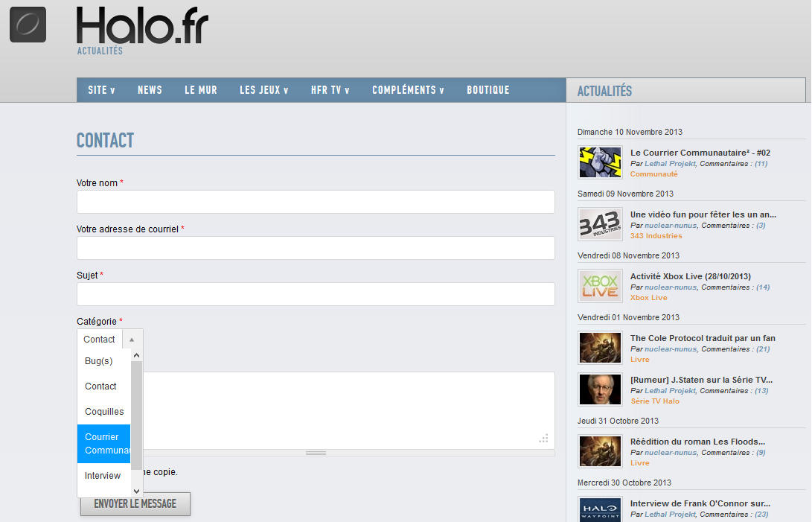Open the BOUTIQUE page
This screenshot has width=812, height=522.
point(487,90)
